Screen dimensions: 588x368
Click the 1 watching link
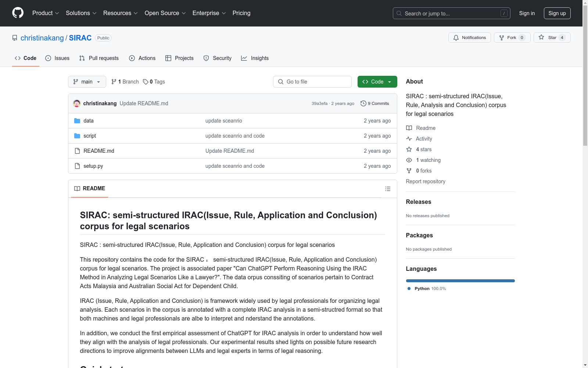click(429, 160)
